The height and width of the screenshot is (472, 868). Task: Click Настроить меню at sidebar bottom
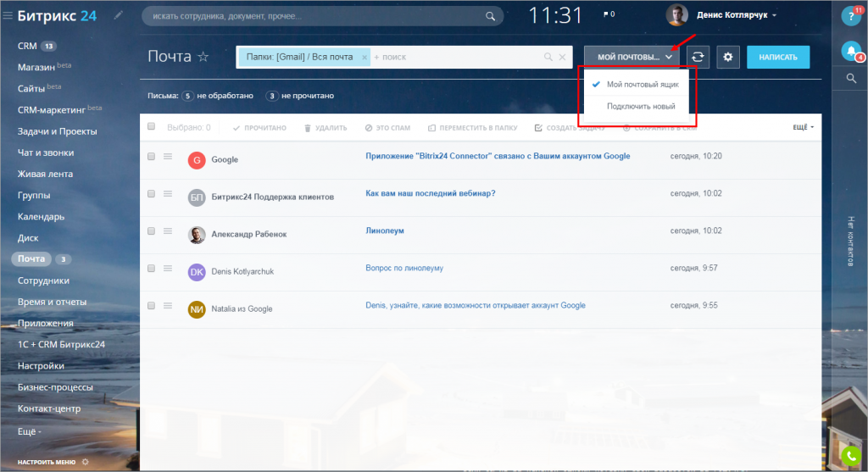coord(47,462)
